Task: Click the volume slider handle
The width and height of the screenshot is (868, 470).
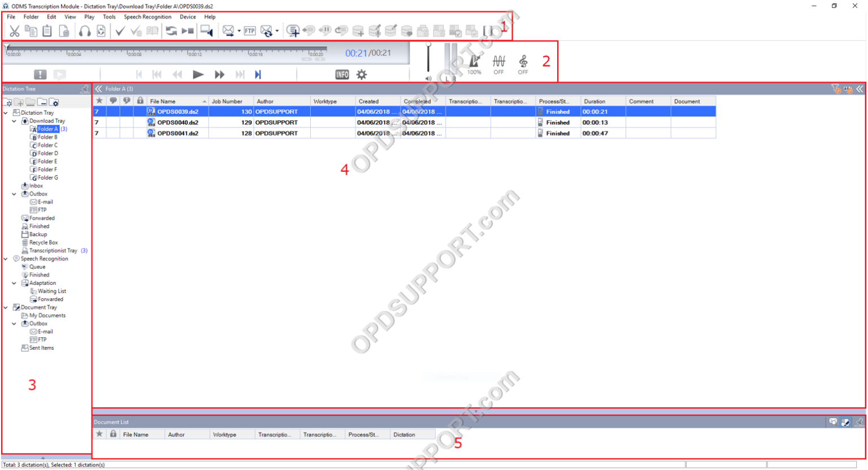Action: pos(428,45)
